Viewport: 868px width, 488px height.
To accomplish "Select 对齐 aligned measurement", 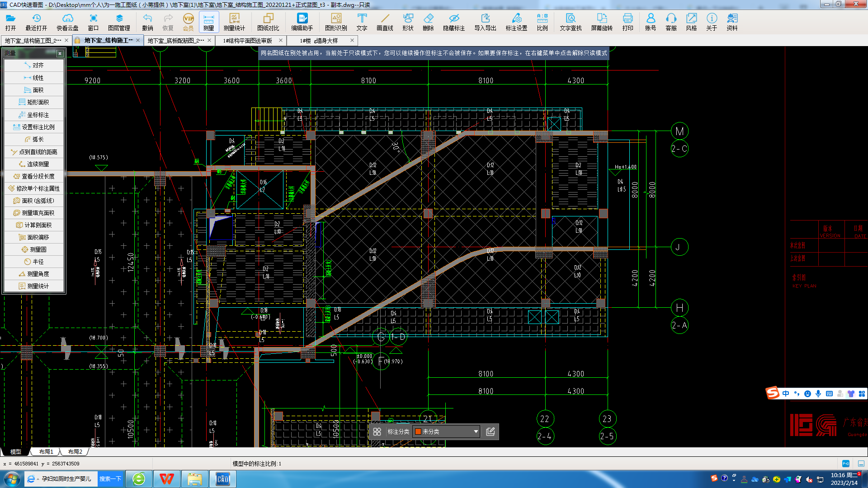I will pyautogui.click(x=34, y=66).
